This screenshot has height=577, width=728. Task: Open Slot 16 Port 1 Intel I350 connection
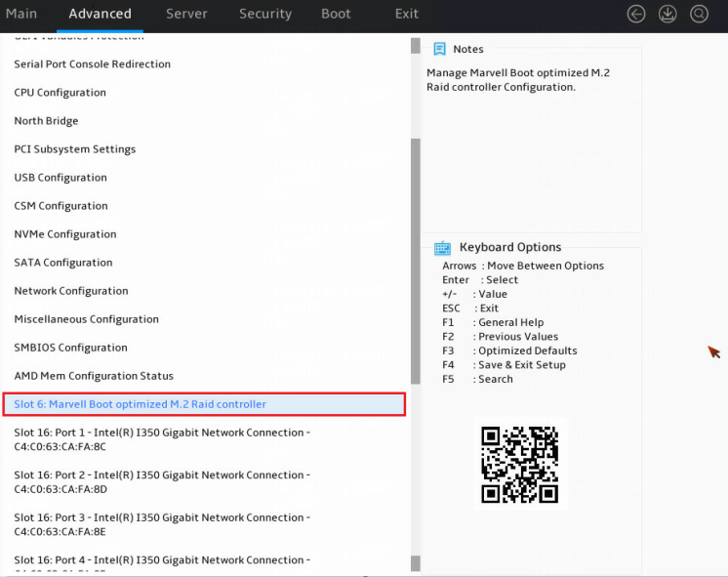pos(162,439)
